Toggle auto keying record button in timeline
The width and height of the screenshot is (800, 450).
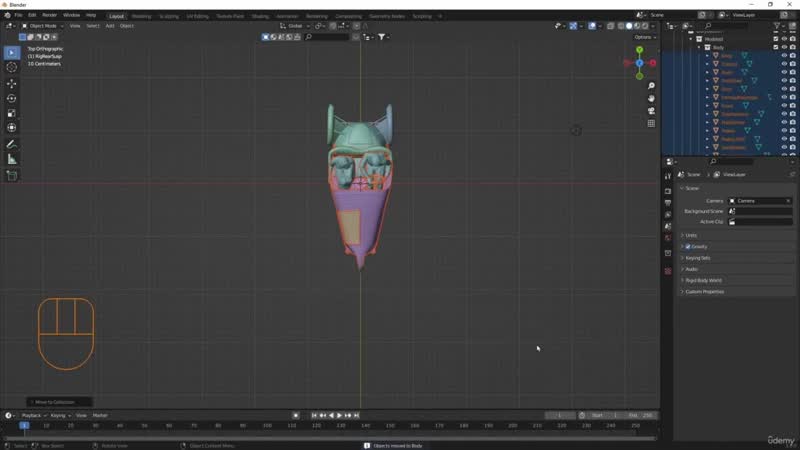pos(296,416)
